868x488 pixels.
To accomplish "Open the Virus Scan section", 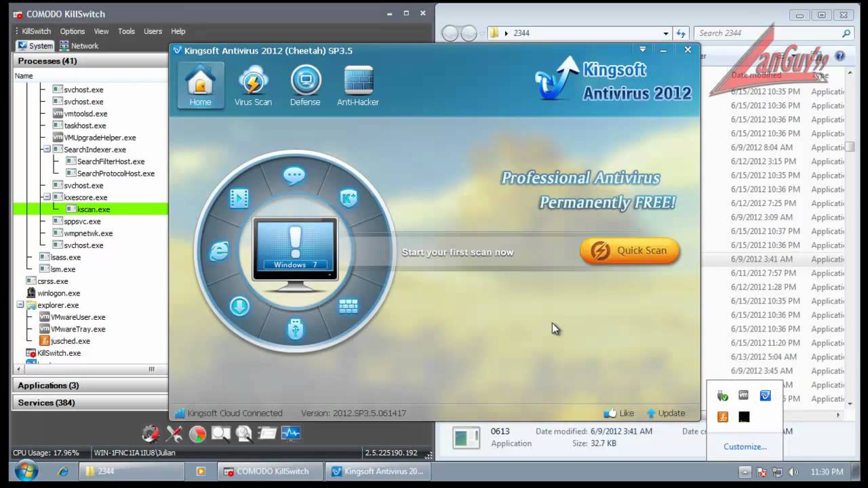I will [253, 85].
